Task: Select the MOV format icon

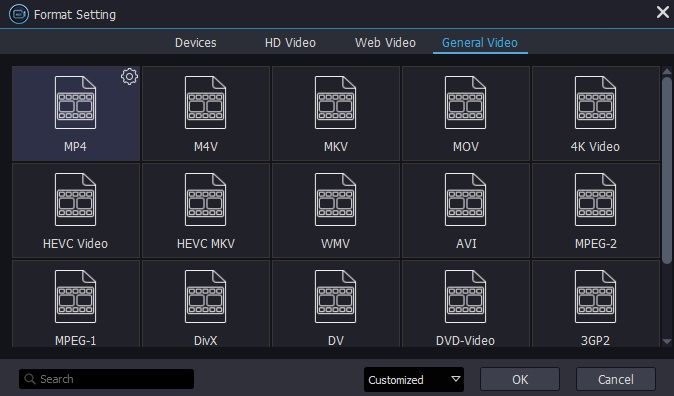Action: tap(466, 103)
